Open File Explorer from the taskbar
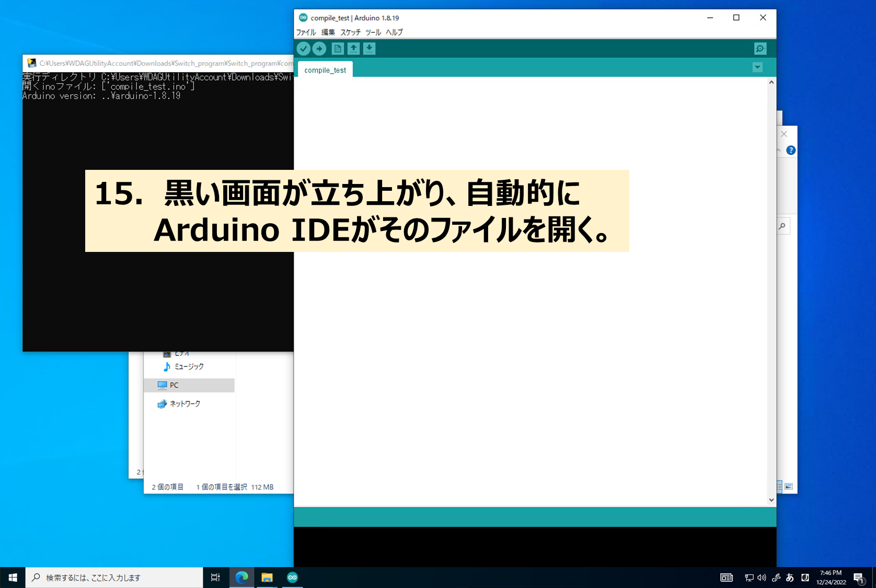The image size is (876, 588). pyautogui.click(x=267, y=578)
